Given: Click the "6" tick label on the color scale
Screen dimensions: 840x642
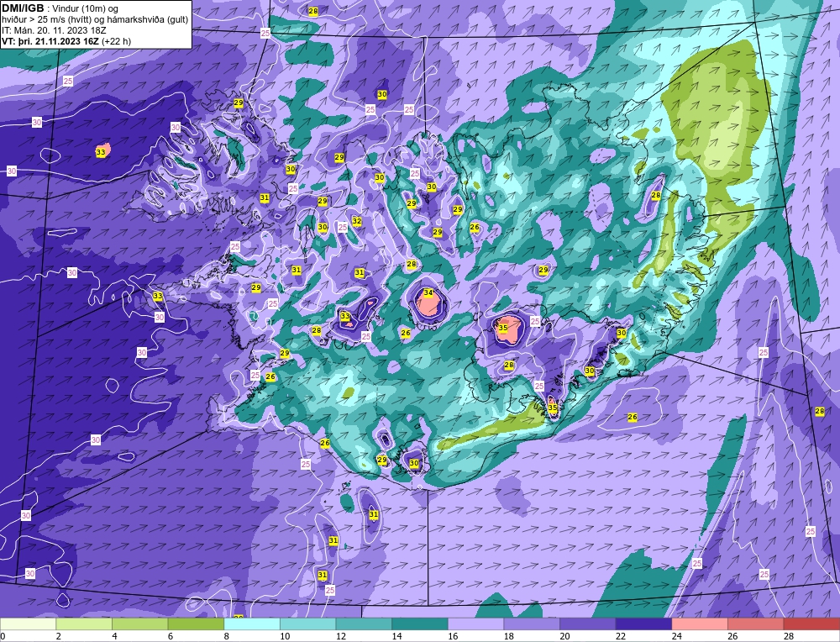Looking at the screenshot, I should [x=171, y=636].
